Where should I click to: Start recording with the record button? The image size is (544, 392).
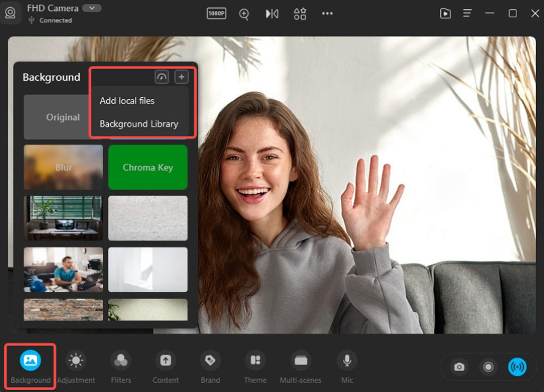coord(488,367)
